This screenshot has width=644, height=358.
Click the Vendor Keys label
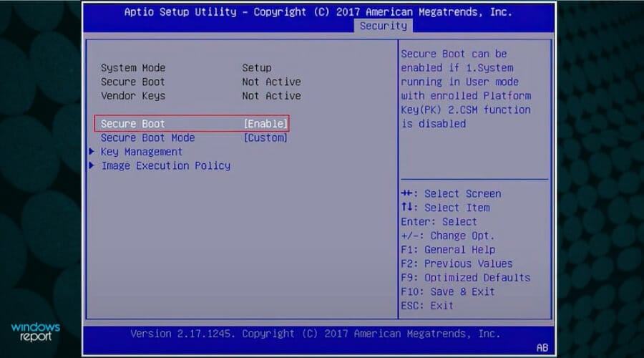pyautogui.click(x=133, y=96)
